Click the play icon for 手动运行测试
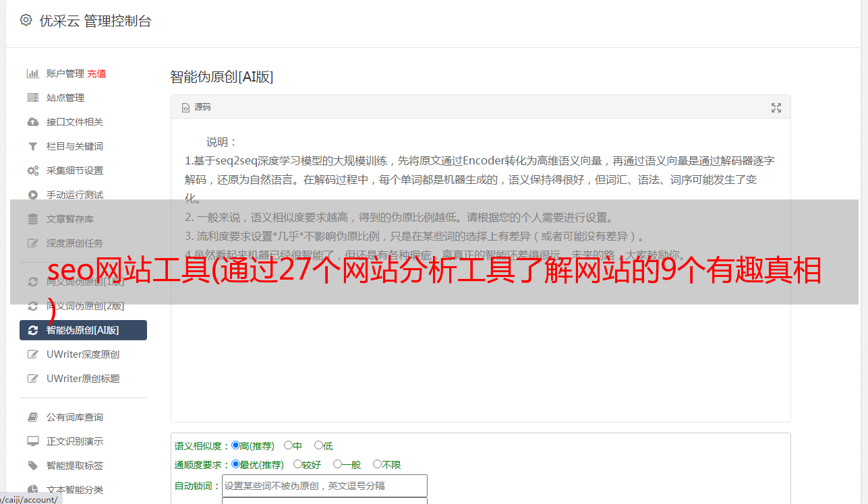 pyautogui.click(x=32, y=195)
